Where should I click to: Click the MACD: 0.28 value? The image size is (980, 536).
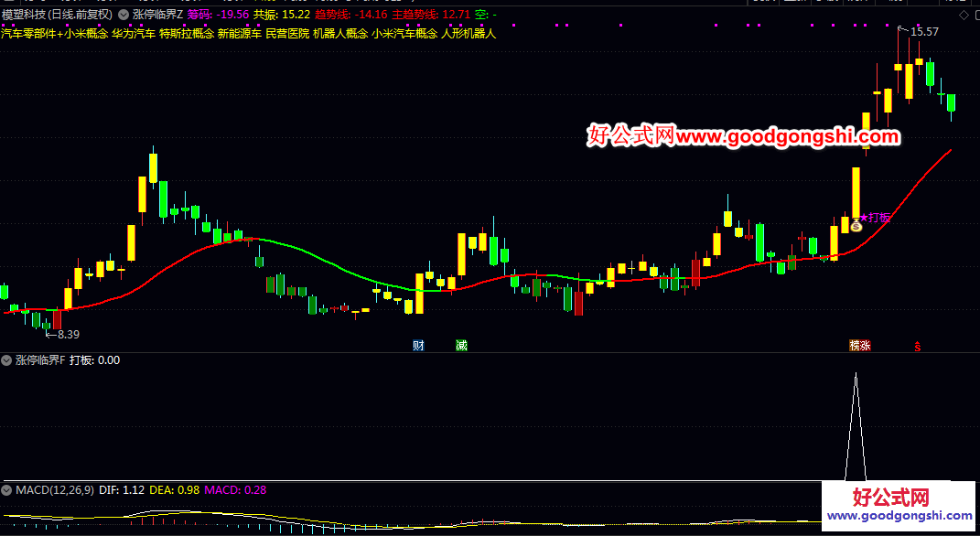point(236,490)
